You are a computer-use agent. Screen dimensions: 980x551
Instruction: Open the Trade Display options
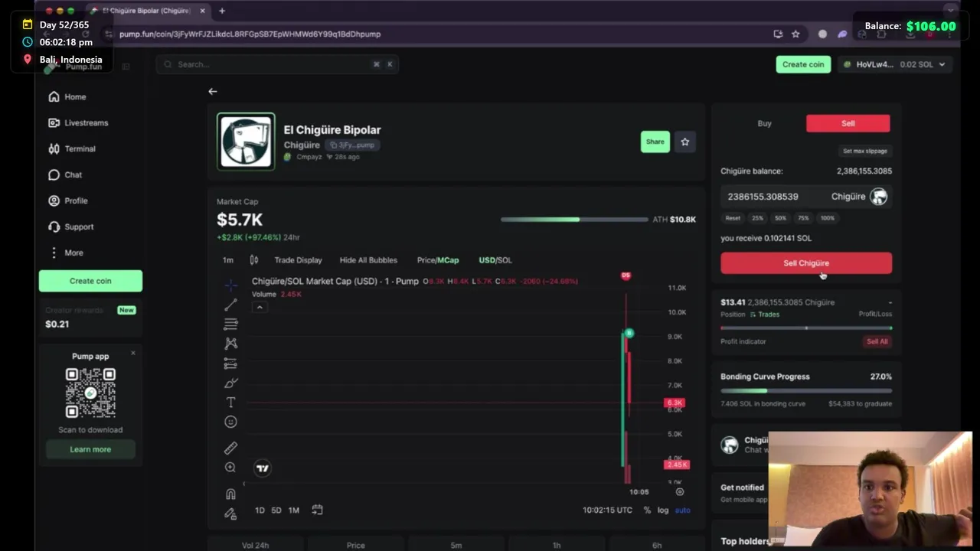coord(298,260)
